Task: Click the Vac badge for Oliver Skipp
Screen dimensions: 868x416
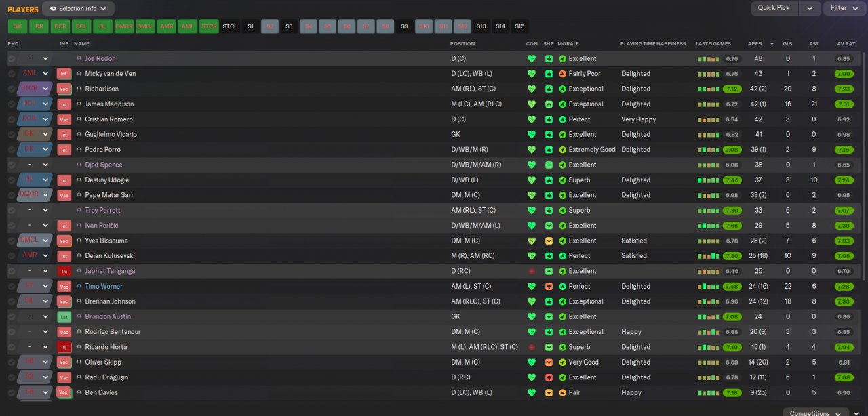Action: (x=64, y=362)
